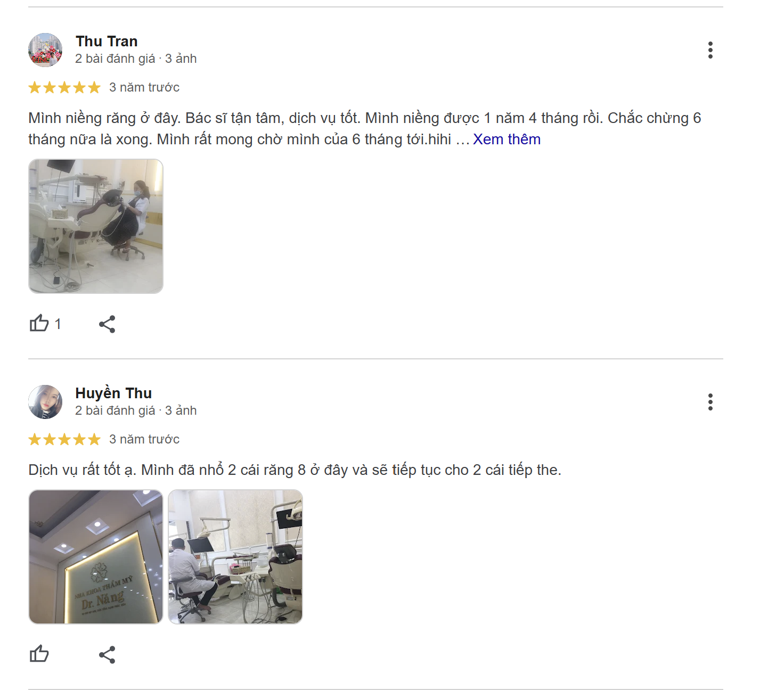784x690 pixels.
Task: View Thu Tran's dental chair photo
Action: (96, 226)
